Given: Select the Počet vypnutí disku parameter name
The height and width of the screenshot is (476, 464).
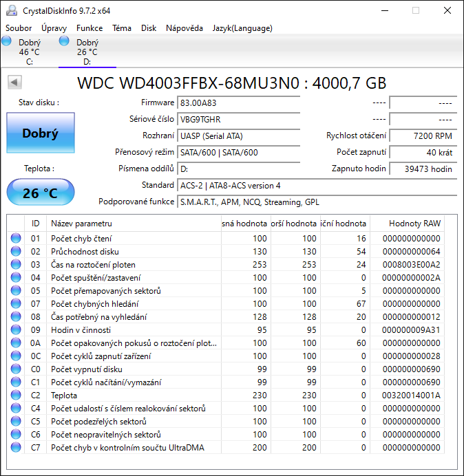Looking at the screenshot, I should point(87,369).
